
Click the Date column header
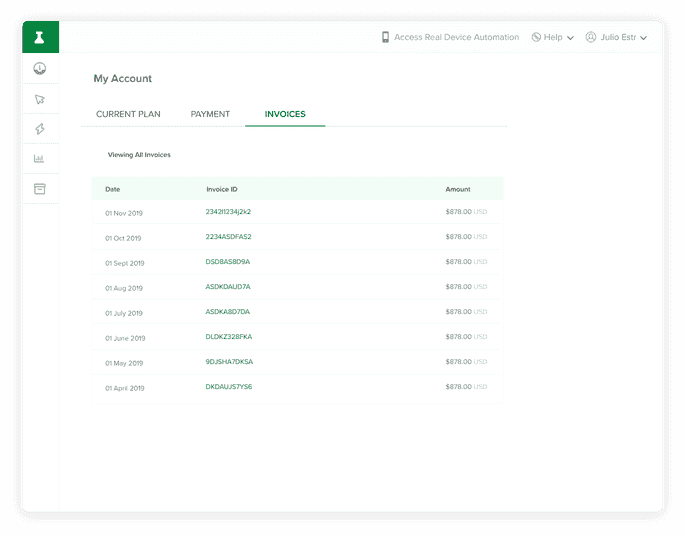[113, 189]
